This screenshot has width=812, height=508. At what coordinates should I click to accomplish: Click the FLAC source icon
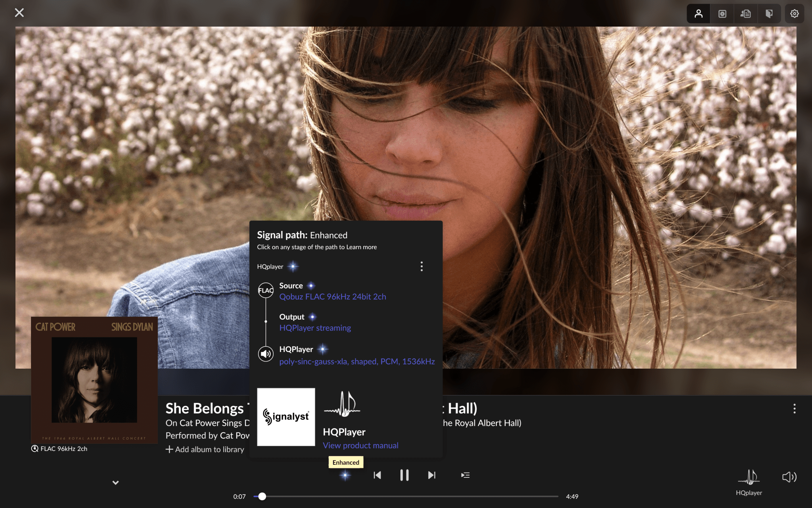point(266,290)
